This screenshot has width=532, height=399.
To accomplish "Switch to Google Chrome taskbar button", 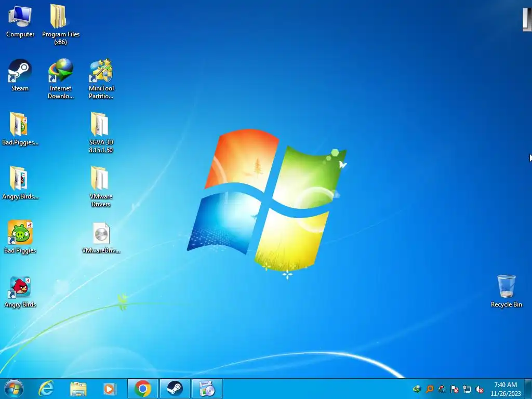I will click(142, 389).
